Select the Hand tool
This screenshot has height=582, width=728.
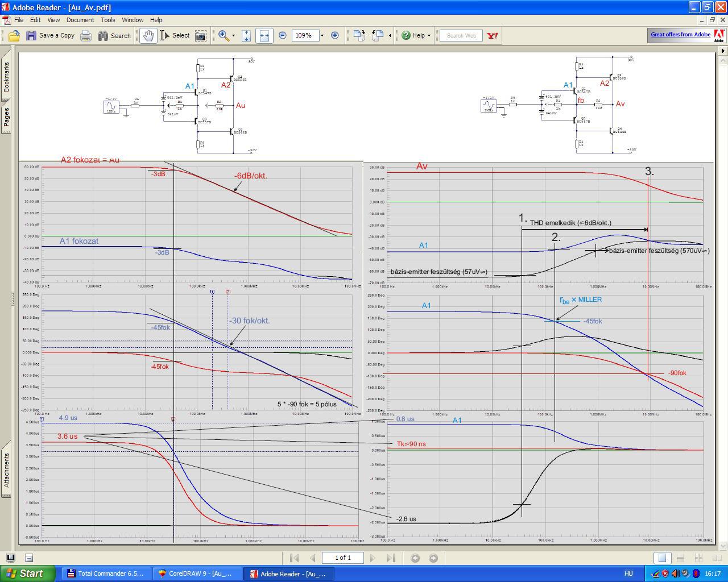tap(148, 35)
